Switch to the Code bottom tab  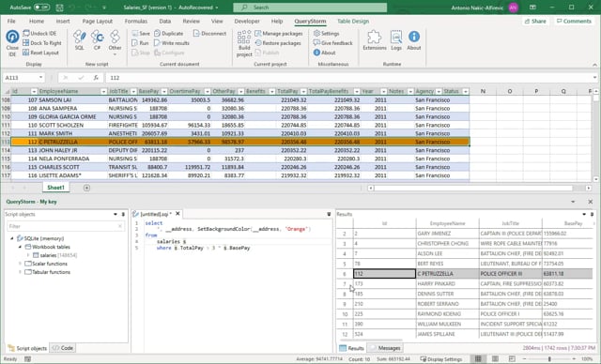coord(63,348)
